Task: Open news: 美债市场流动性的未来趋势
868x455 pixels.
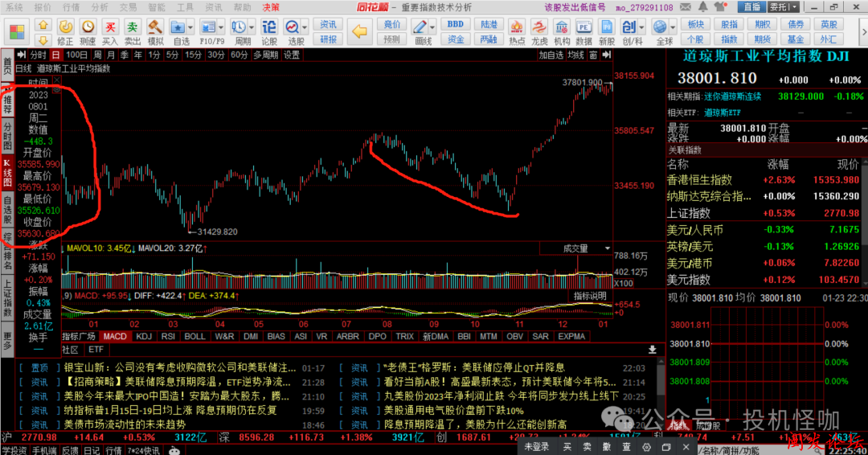Action: 125,424
